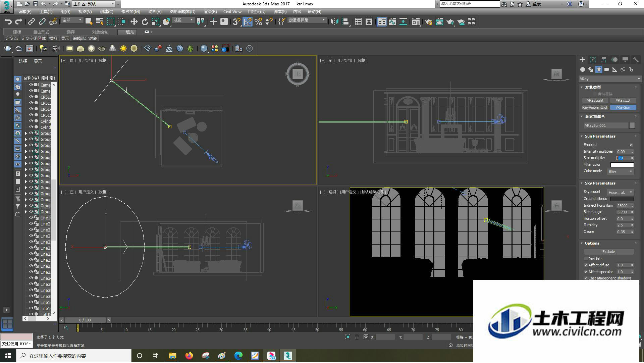Check the Invisible option checkbox
The image size is (644, 363).
pyautogui.click(x=586, y=259)
